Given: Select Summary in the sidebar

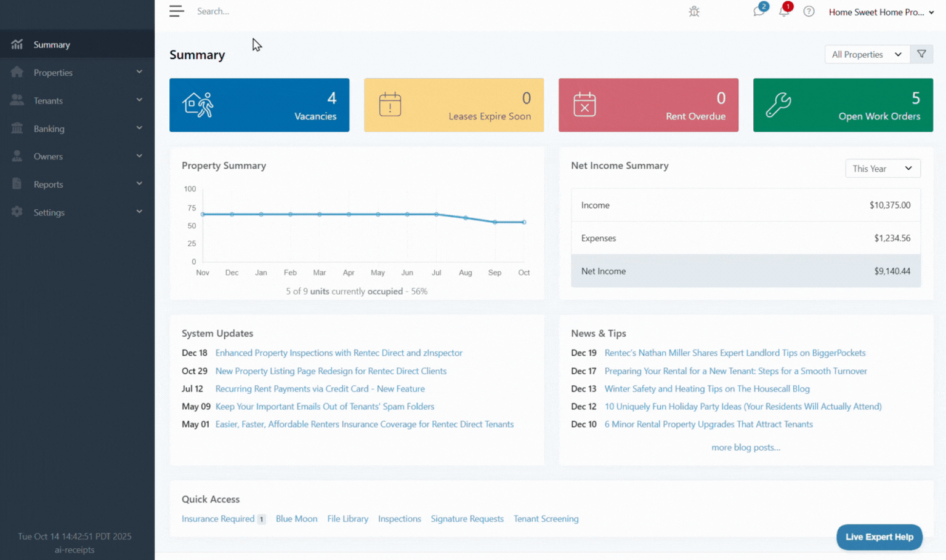Looking at the screenshot, I should pos(52,45).
